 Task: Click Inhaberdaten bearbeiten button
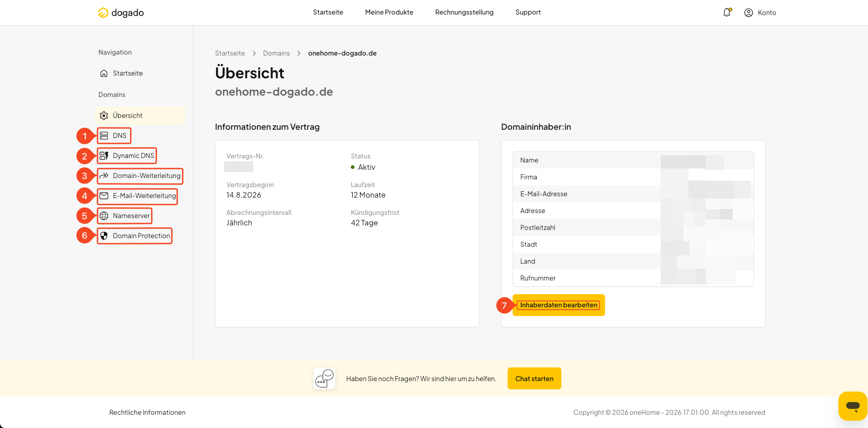click(559, 305)
